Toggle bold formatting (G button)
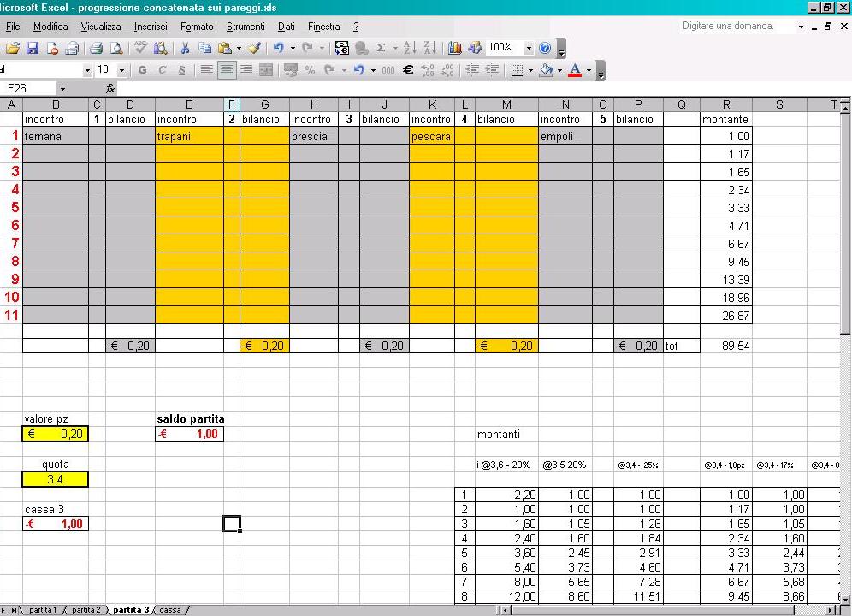 (142, 70)
